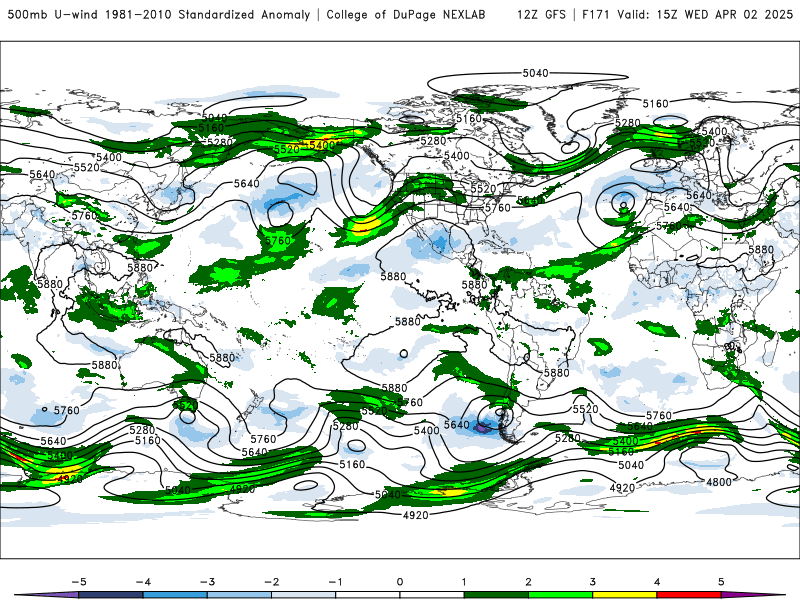Screen dimensions: 800x600
Task: Click the "500mb U-wind 1981-2010 Standardized Anomaly" title
Action: (159, 14)
